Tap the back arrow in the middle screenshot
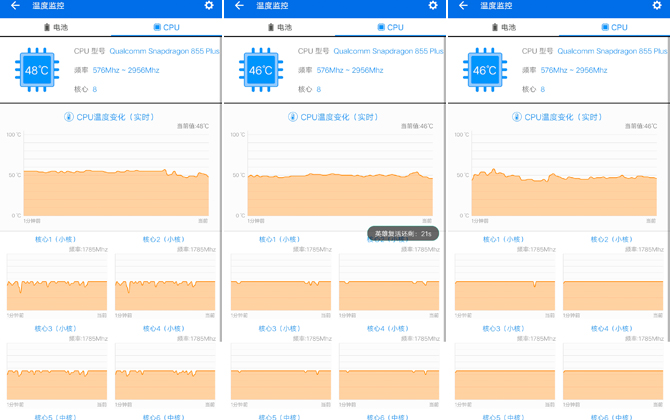 [x=239, y=6]
